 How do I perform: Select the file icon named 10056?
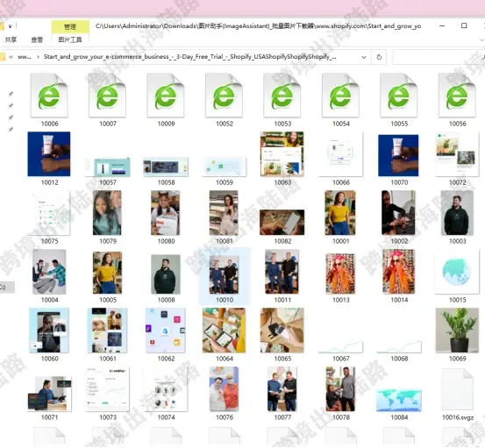click(457, 96)
